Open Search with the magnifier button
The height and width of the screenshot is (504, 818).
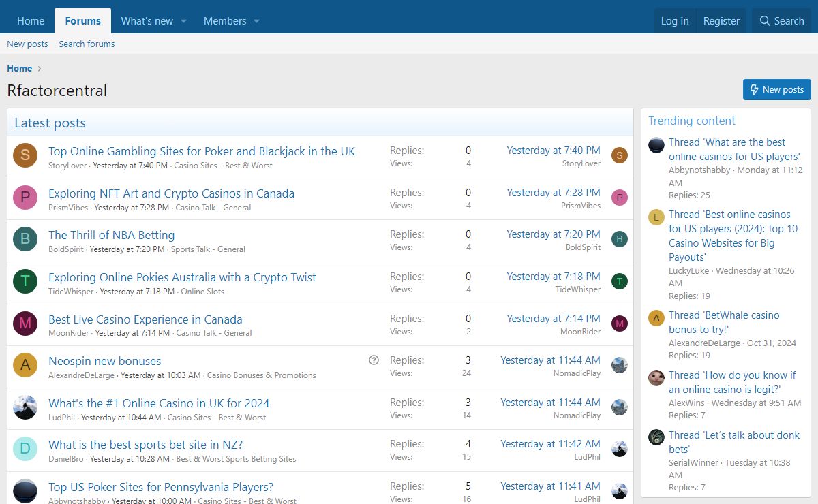point(781,21)
